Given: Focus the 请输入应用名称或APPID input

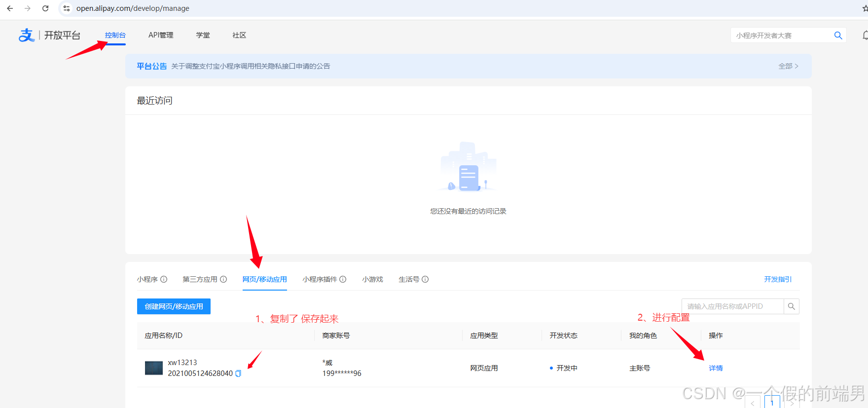Looking at the screenshot, I should click(732, 306).
